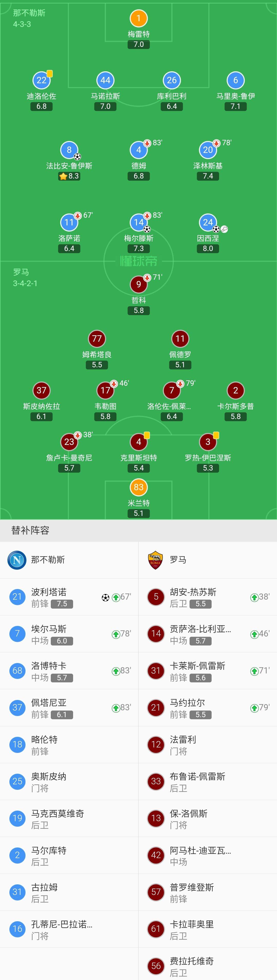This screenshot has width=277, height=980.
Task: Select 法比安-鲁伊斯 star rating 8.3
Action: point(69,176)
